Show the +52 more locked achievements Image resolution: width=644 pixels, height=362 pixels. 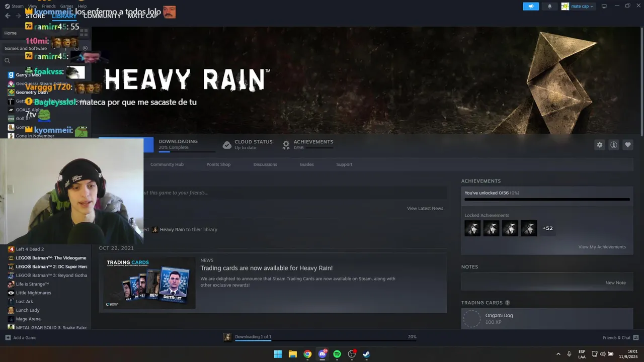pyautogui.click(x=547, y=228)
